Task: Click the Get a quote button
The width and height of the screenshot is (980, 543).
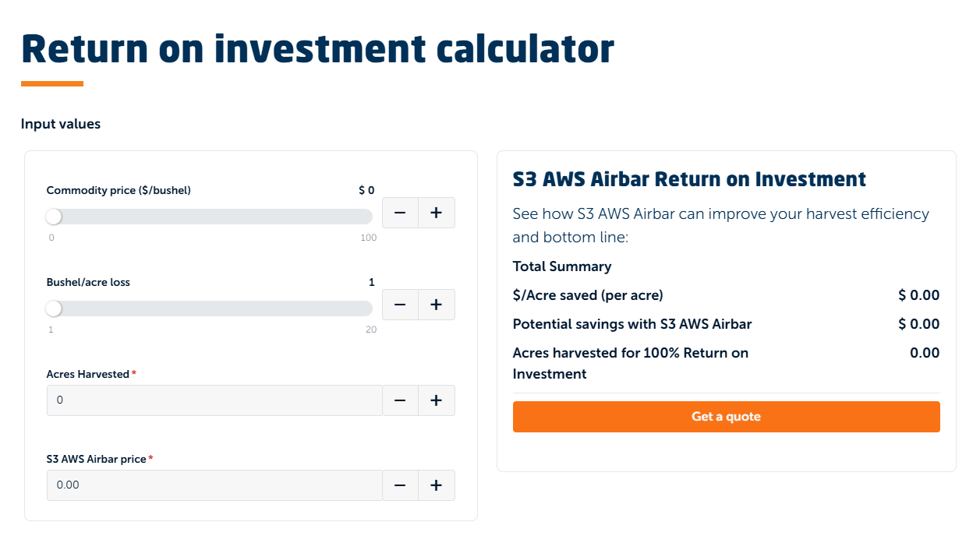Action: (x=726, y=417)
